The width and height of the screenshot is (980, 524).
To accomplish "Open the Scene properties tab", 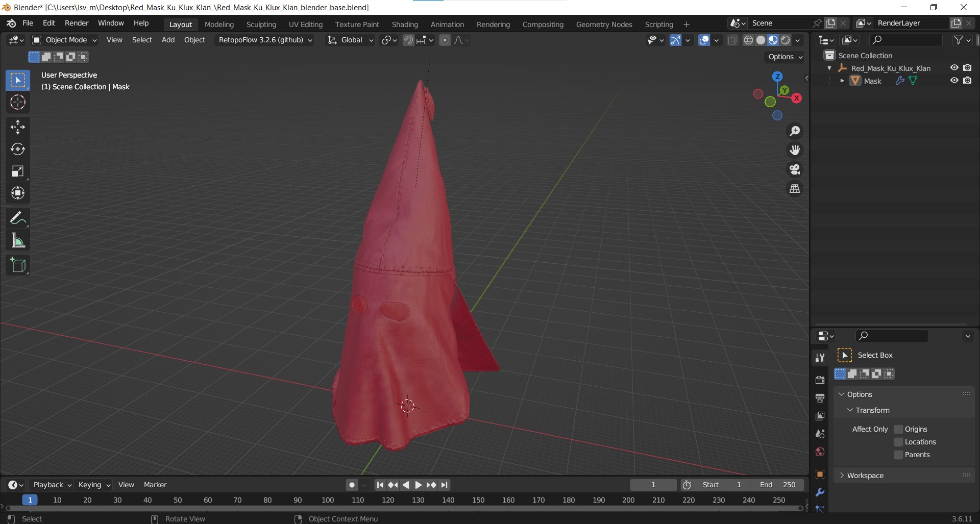I will pyautogui.click(x=820, y=434).
